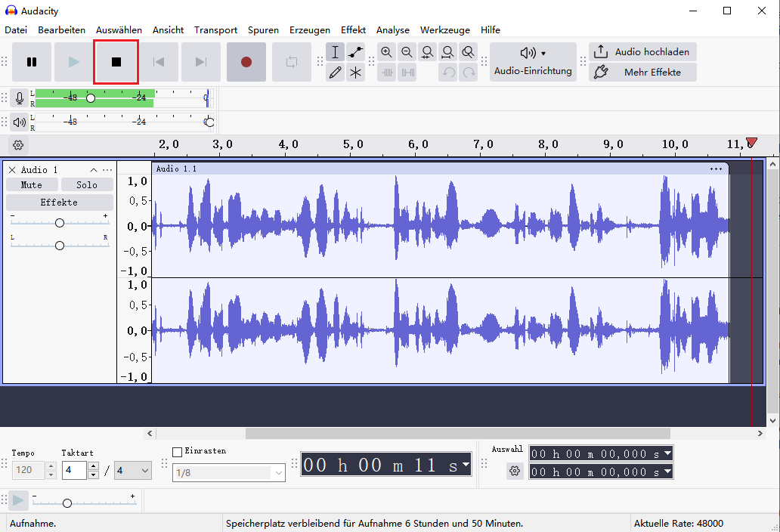Open the Audio-Einrichtung dropdown
Image resolution: width=780 pixels, height=532 pixels.
pos(533,62)
